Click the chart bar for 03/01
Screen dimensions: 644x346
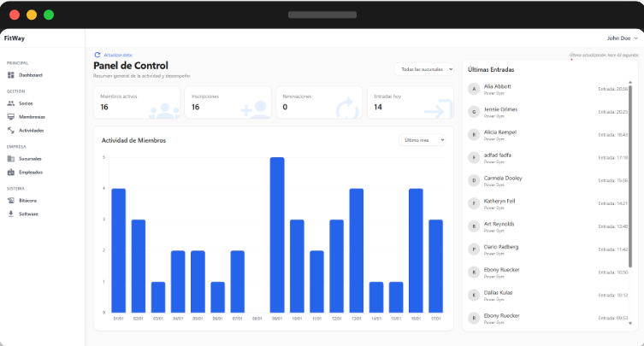coord(158,297)
